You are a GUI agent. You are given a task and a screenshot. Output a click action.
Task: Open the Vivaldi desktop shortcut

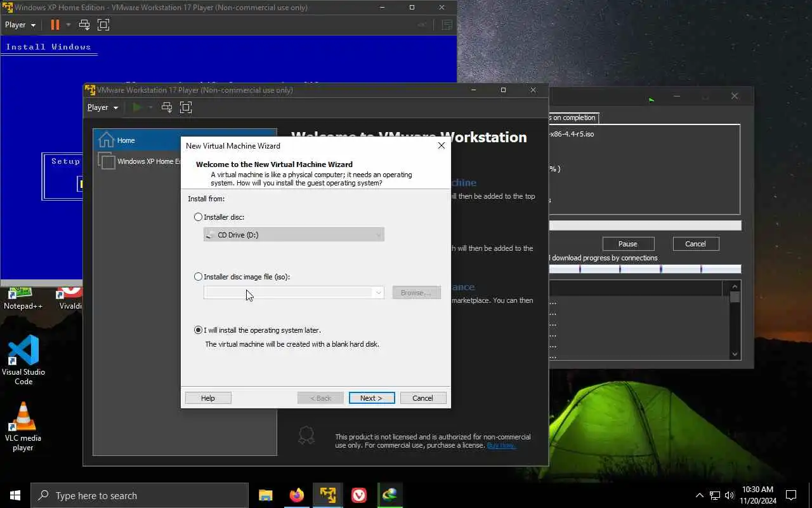click(70, 298)
